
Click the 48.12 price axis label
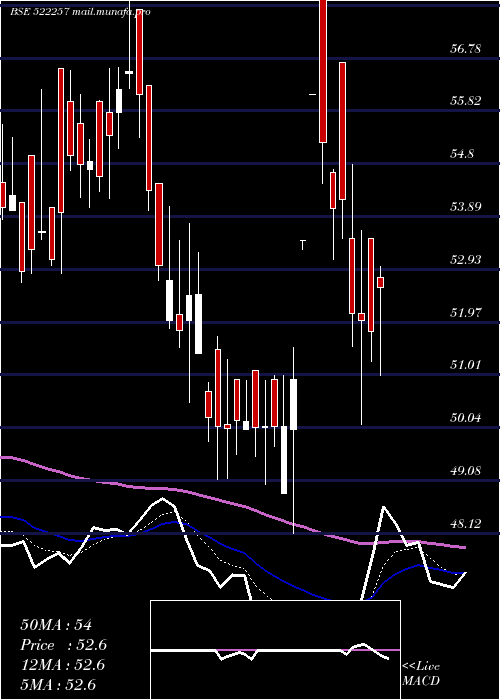coord(466,523)
